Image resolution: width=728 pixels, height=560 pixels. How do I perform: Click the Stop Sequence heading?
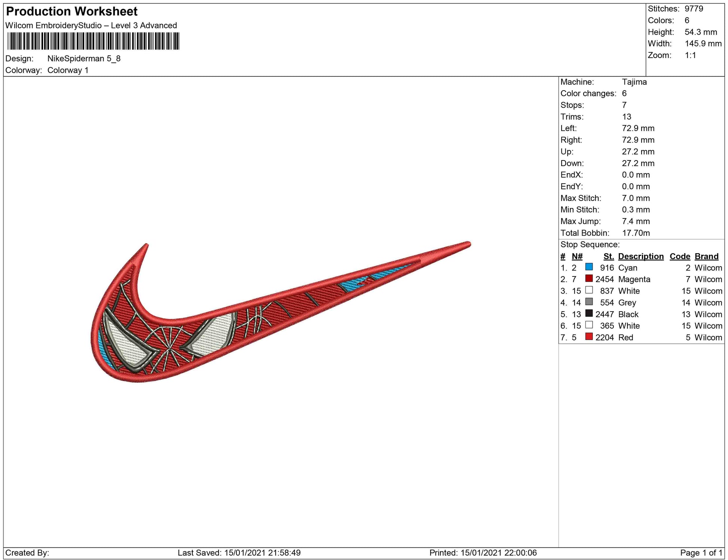pos(590,245)
